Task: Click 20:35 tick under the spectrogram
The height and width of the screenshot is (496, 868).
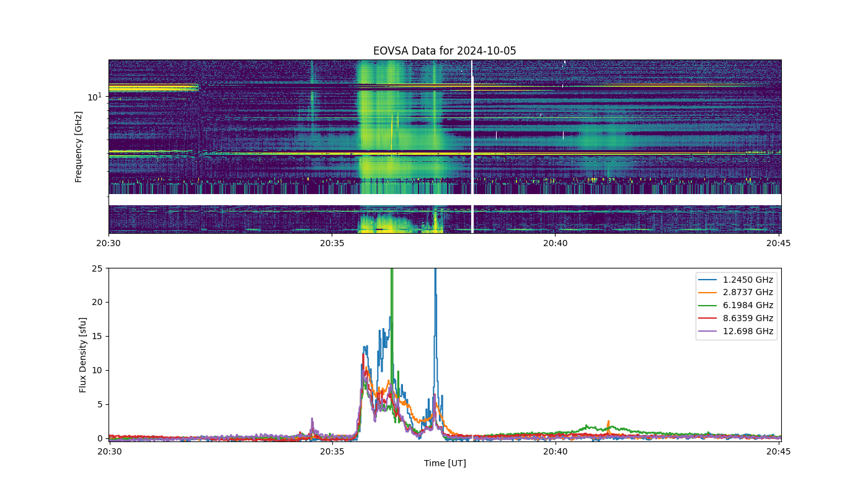Action: pos(332,244)
